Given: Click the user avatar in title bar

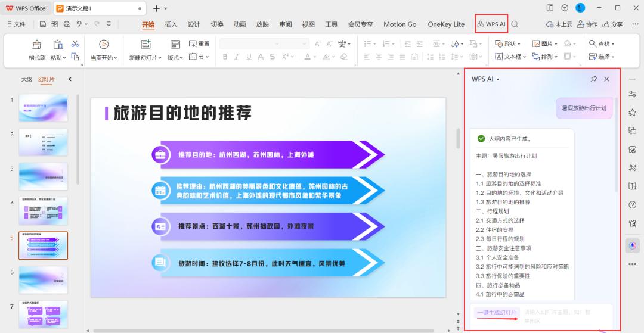Looking at the screenshot, I should coord(580,8).
